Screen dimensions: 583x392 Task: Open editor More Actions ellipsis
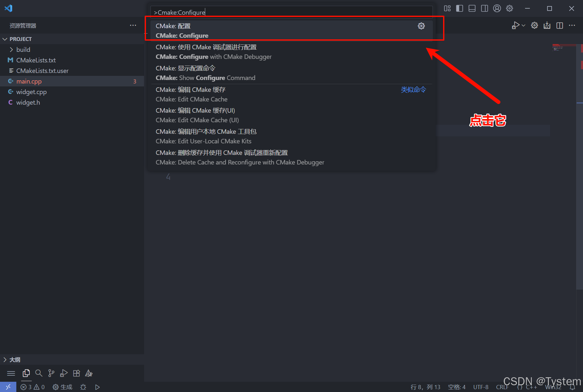coord(572,25)
